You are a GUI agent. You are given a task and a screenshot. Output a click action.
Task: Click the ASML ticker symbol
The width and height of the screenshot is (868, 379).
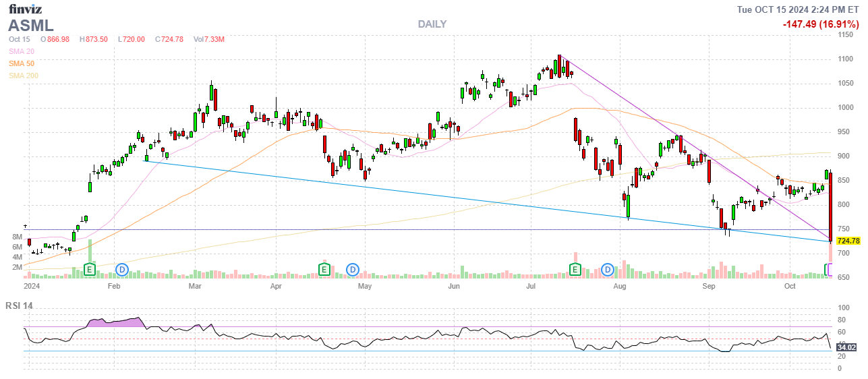[x=31, y=26]
